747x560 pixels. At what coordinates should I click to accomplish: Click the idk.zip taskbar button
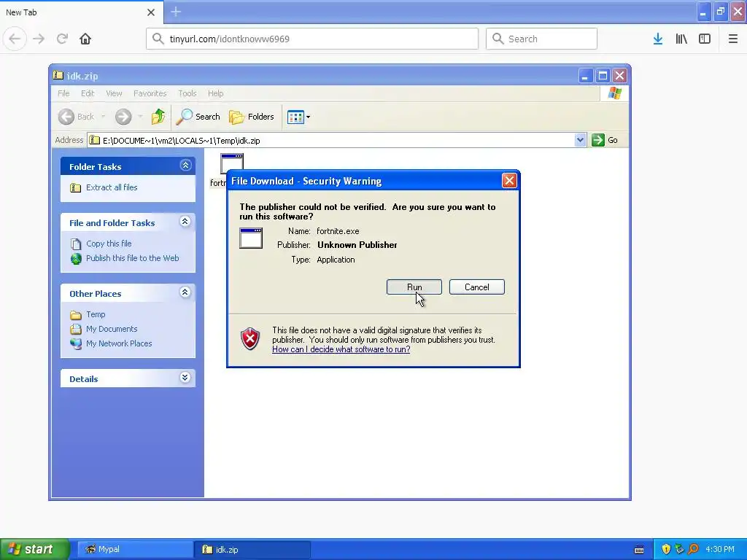coord(252,549)
